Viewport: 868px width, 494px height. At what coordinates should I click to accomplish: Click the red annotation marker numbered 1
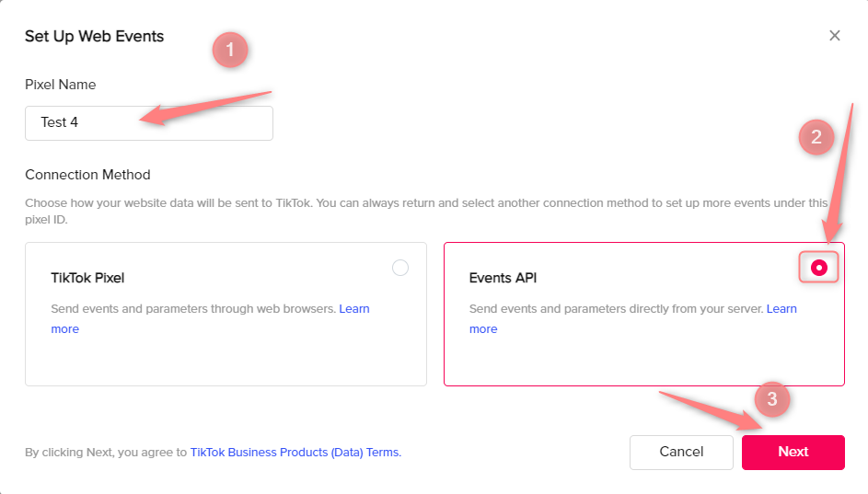230,51
